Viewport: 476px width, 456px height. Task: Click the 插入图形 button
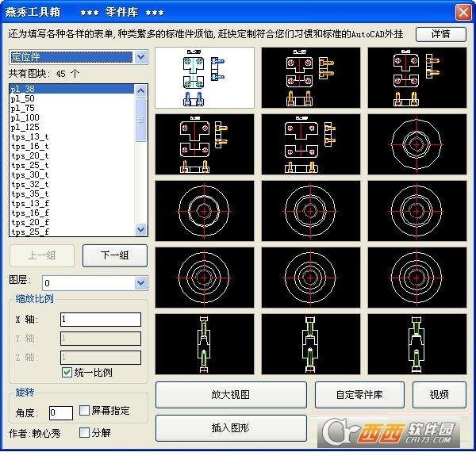pyautogui.click(x=231, y=428)
